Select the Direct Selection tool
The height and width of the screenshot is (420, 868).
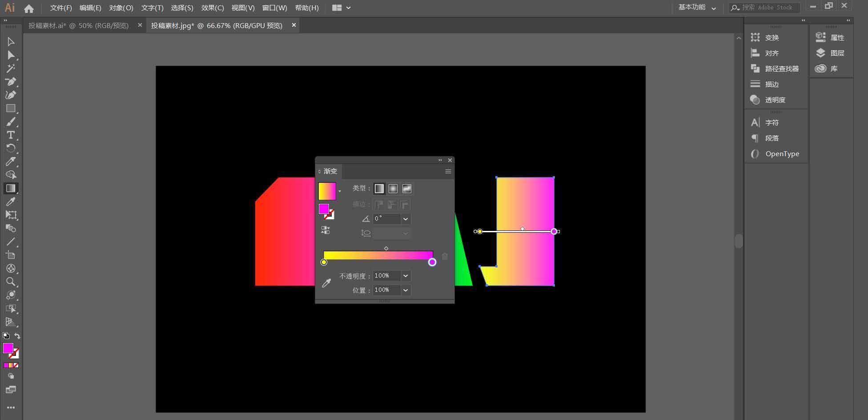coord(11,55)
